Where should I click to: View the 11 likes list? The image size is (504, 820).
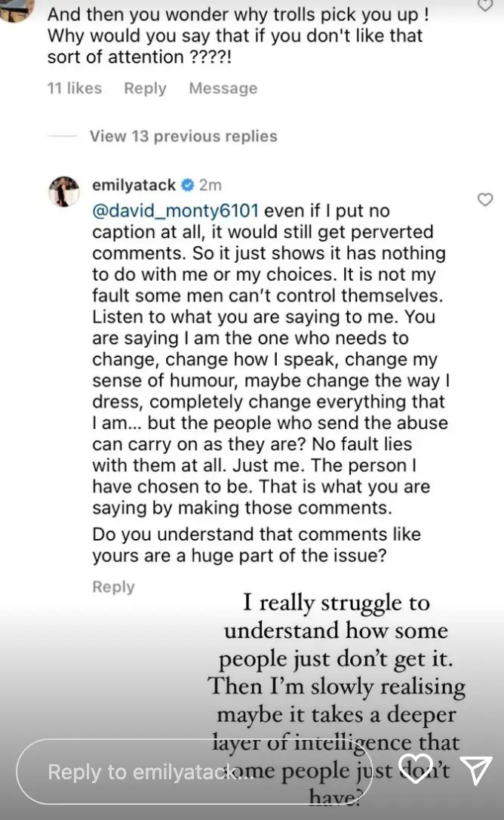[73, 88]
